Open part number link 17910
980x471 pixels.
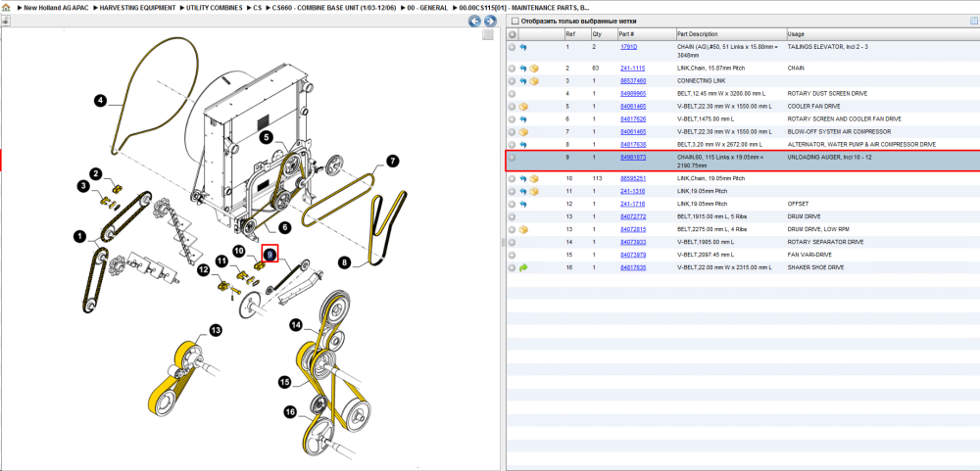click(x=628, y=47)
